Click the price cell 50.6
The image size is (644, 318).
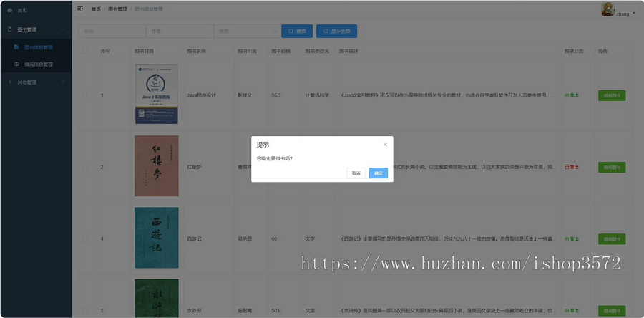[x=276, y=311]
